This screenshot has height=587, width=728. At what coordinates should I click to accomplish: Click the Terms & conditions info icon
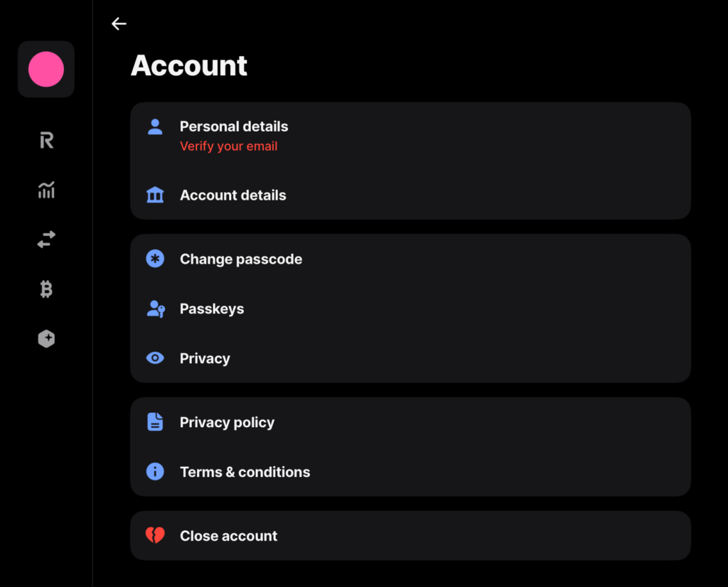click(x=155, y=471)
